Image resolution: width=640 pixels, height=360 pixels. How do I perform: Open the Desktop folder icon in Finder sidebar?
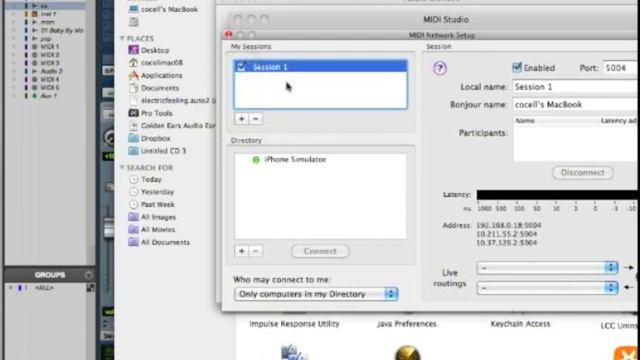tap(133, 50)
